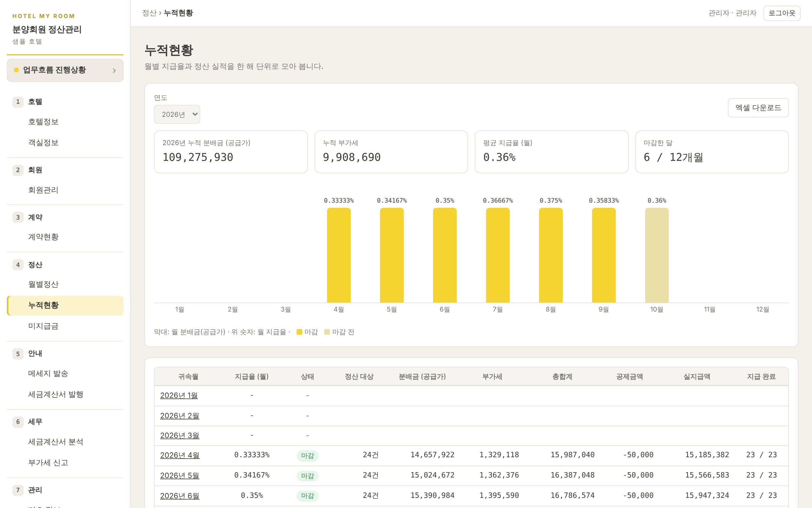Image resolution: width=812 pixels, height=508 pixels.
Task: Click the 2026년 2월 link
Action: [x=180, y=416]
